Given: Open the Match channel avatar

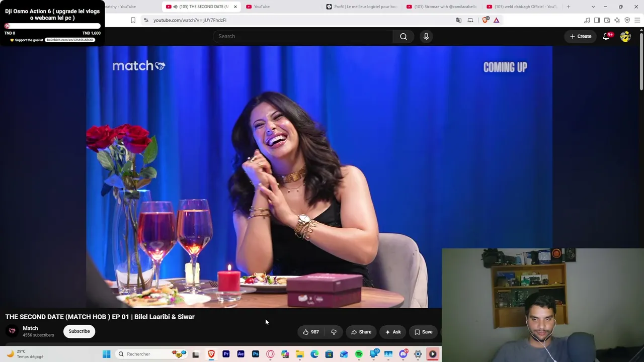Looking at the screenshot, I should (x=12, y=331).
